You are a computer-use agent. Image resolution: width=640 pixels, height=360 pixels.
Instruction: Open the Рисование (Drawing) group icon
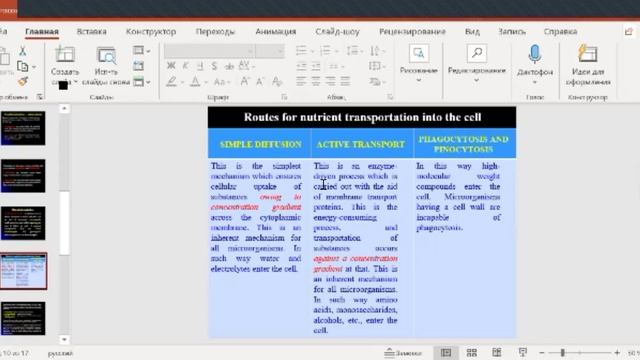[419, 53]
